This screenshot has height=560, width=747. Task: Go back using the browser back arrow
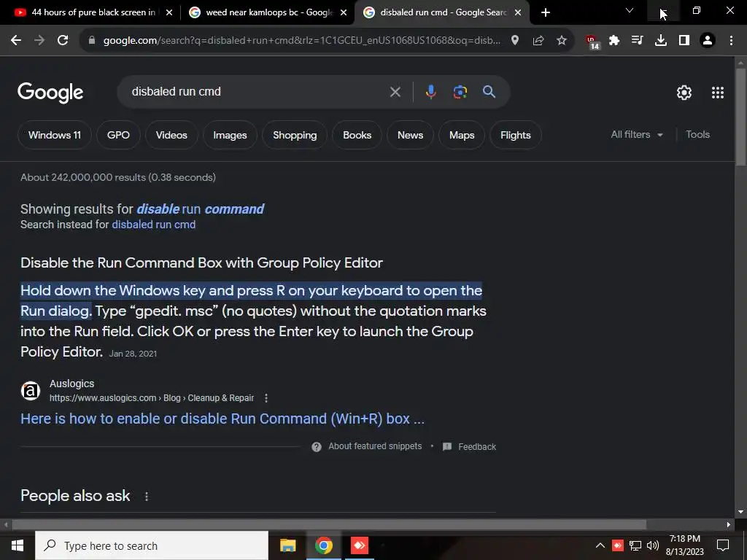(16, 41)
